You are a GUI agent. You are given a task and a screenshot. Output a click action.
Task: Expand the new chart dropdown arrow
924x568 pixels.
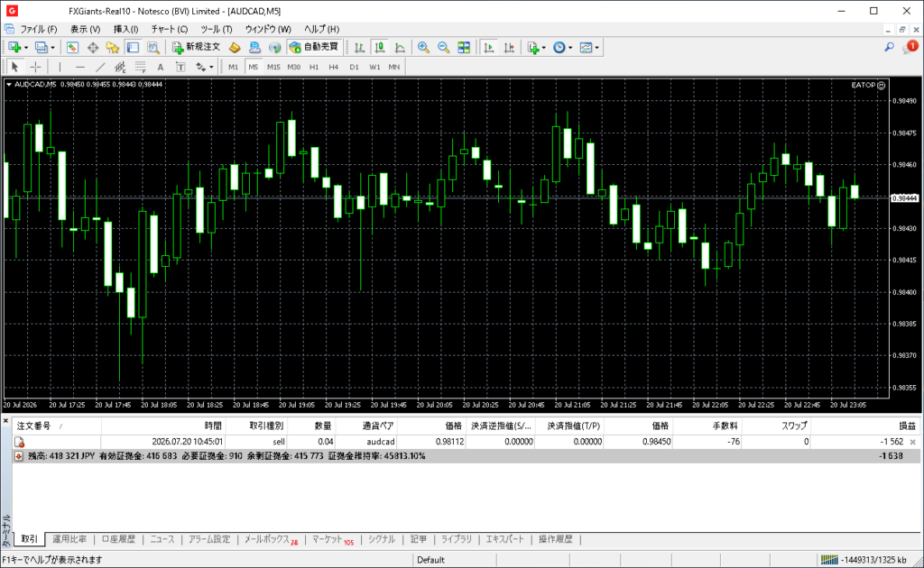click(x=26, y=48)
